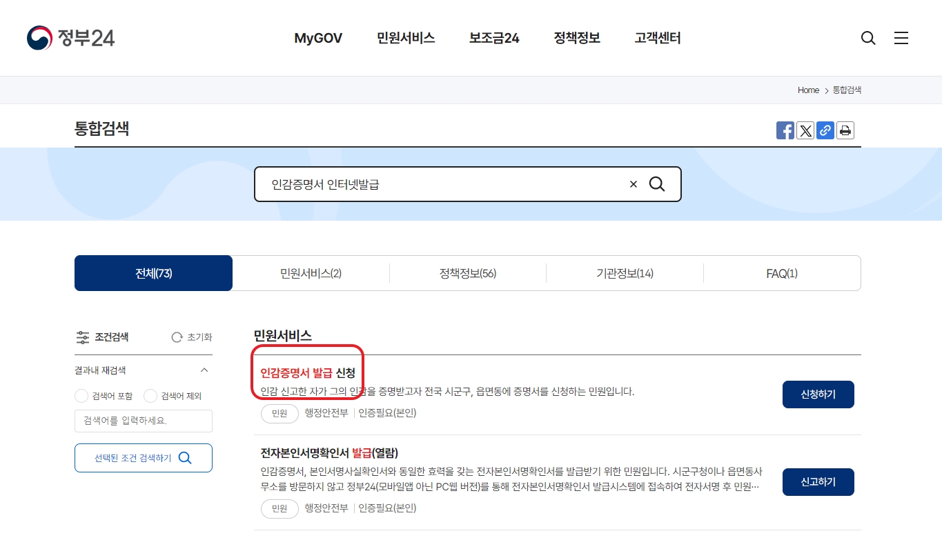Viewport: 942px width, 560px height.
Task: Print this page icon
Action: click(x=845, y=130)
